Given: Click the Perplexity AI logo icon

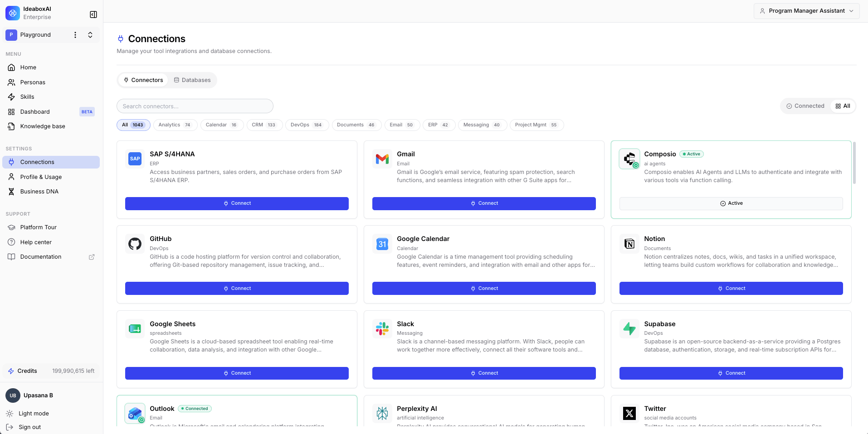Looking at the screenshot, I should coord(382,413).
